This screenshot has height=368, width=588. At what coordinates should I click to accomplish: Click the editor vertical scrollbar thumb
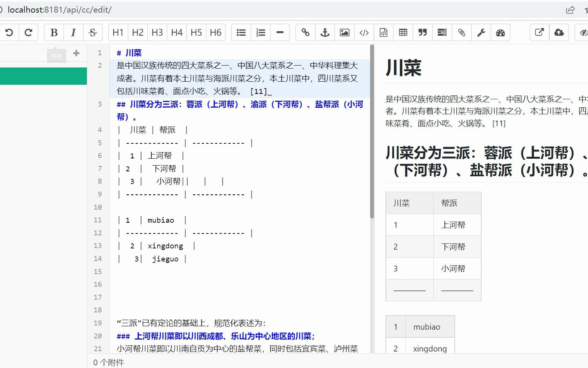[x=372, y=132]
